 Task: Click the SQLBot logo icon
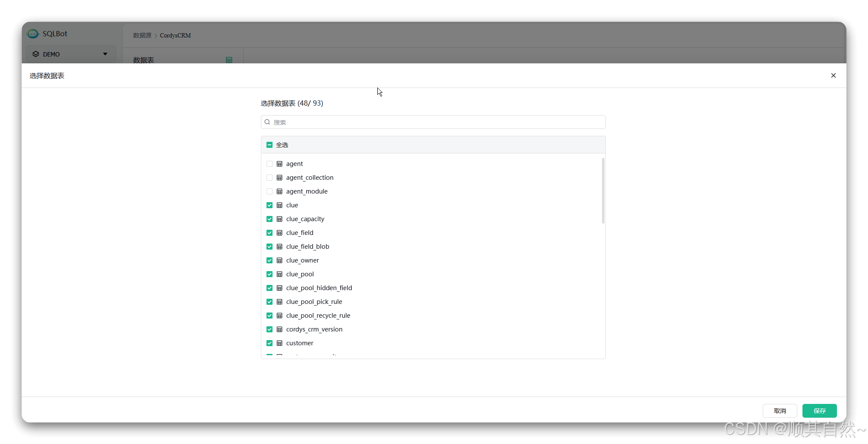33,34
